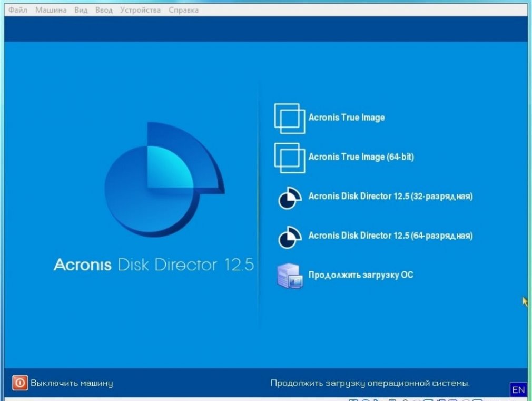Click status text Продолжить загрузку операционной системы
Image resolution: width=532 pixels, height=401 pixels.
click(x=370, y=383)
